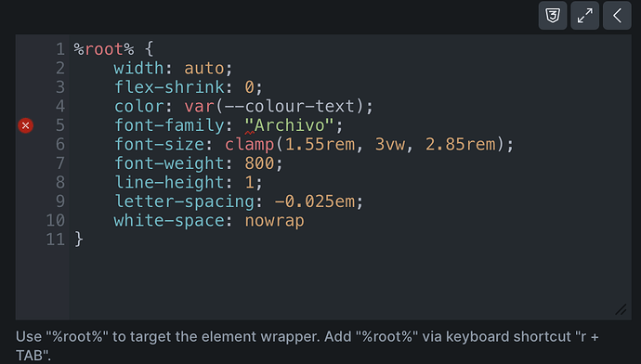The height and width of the screenshot is (364, 641).
Task: Click the "flex-shrink: 0;" line
Action: point(188,87)
